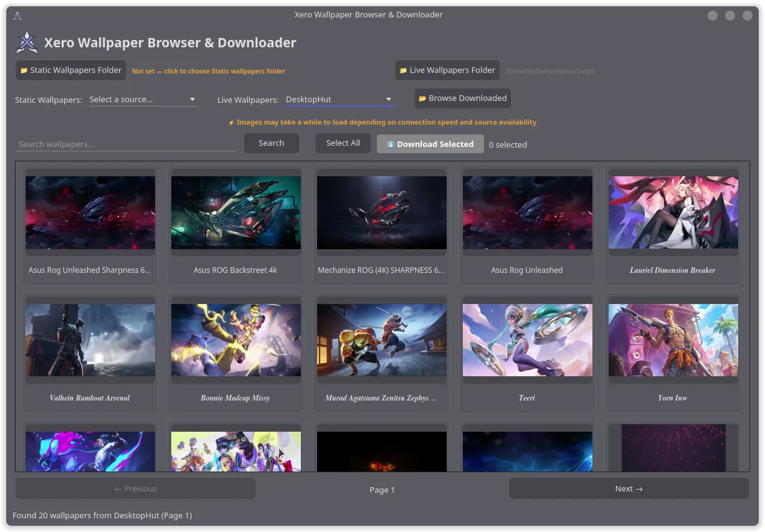
Task: Click the Xero logo beside the app title
Action: tap(27, 42)
